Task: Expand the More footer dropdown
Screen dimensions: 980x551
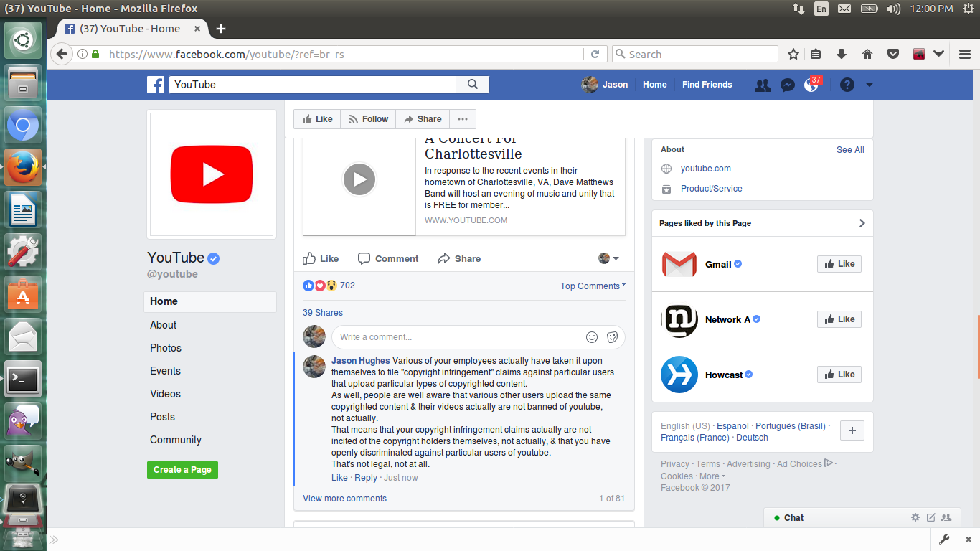Action: point(712,476)
